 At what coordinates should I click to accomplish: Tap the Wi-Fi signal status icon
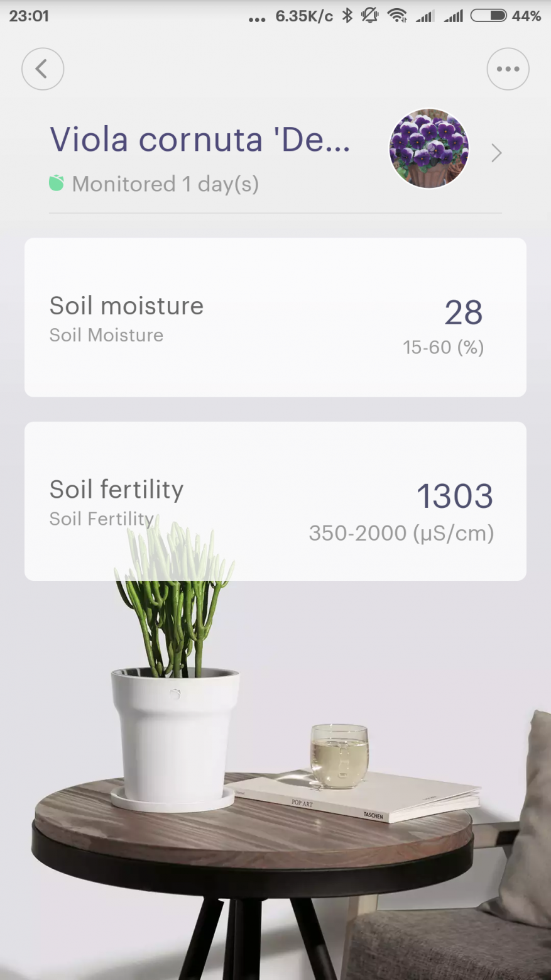coord(397,16)
